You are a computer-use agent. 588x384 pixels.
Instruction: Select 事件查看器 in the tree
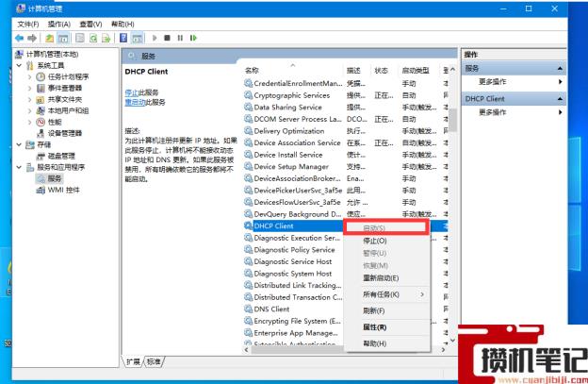pos(65,88)
